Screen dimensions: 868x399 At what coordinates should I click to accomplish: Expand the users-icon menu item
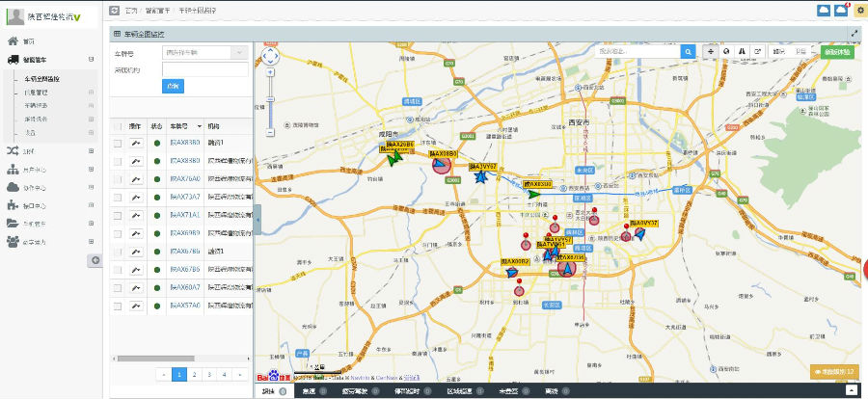tap(91, 241)
